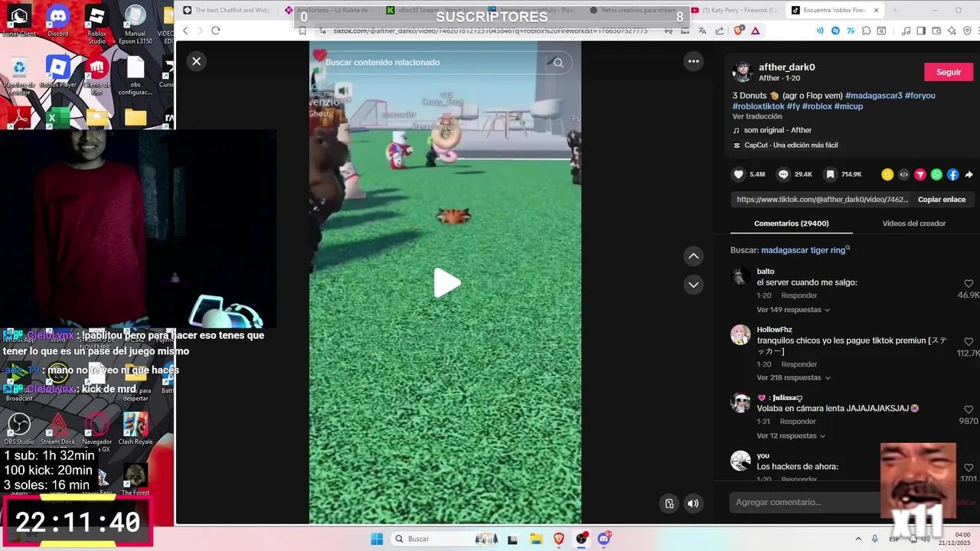Viewport: 980px width, 551px height.
Task: Expand 'Ver 12 respuestas' under Julissa
Action: click(791, 436)
